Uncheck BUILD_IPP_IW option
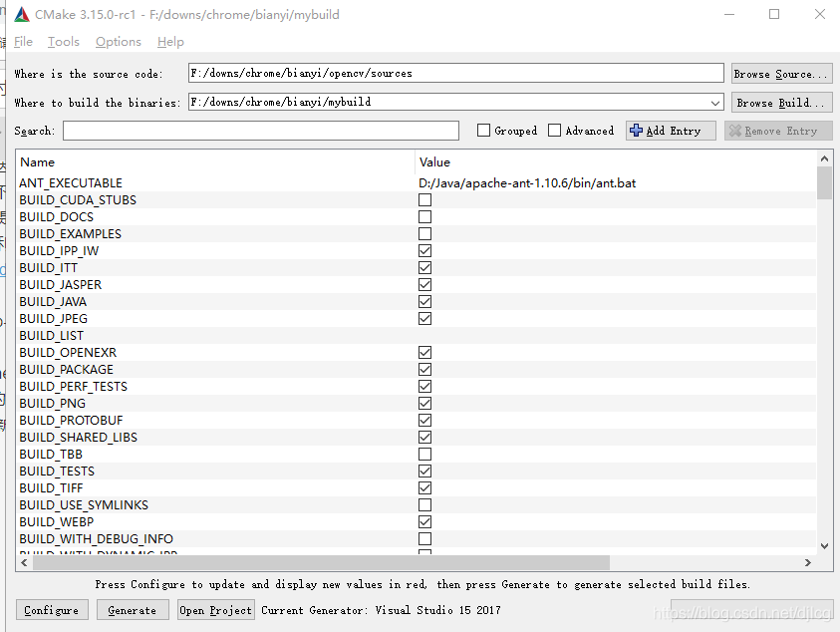840x632 pixels. [424, 251]
